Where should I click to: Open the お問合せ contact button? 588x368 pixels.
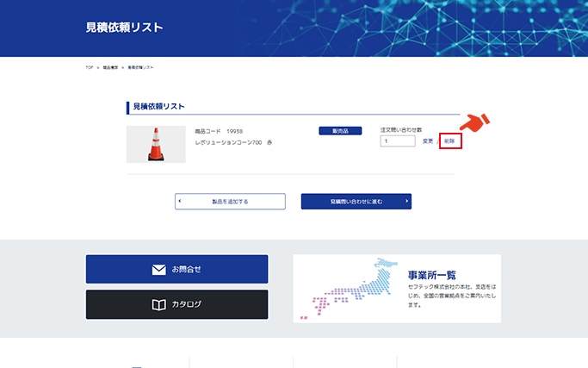[176, 269]
